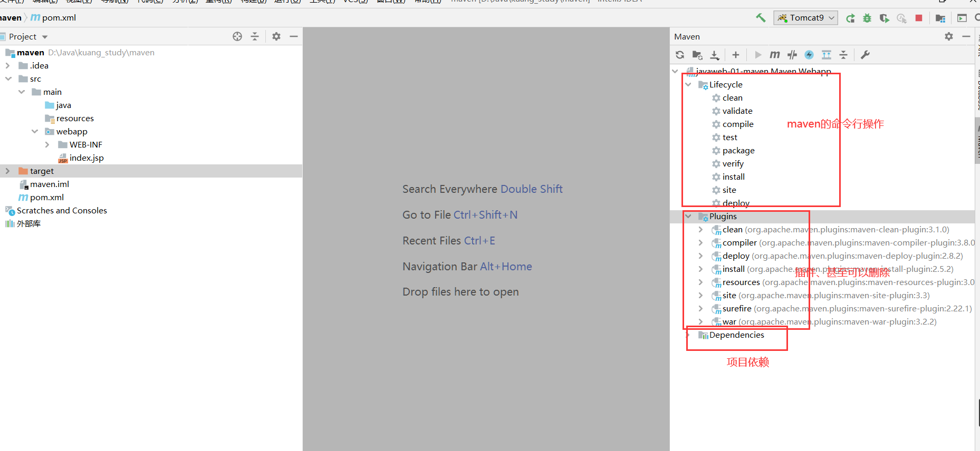Collapse the Plugins node
The width and height of the screenshot is (980, 451).
[688, 217]
